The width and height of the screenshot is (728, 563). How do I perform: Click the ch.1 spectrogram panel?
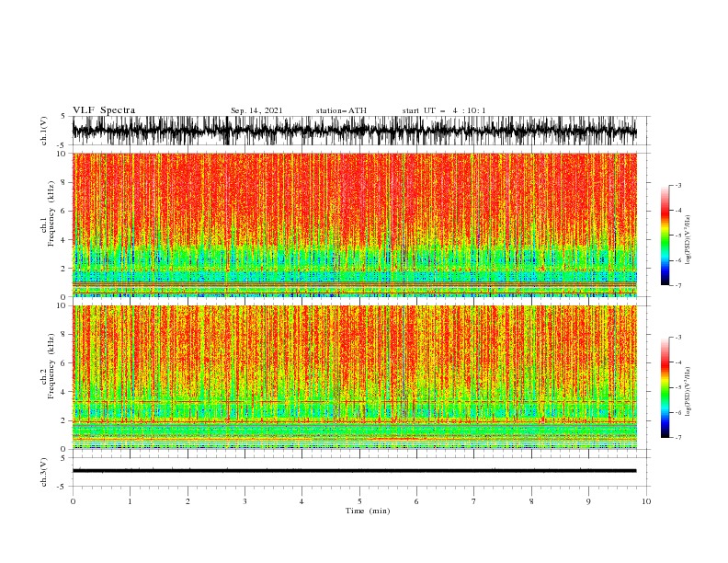(354, 224)
